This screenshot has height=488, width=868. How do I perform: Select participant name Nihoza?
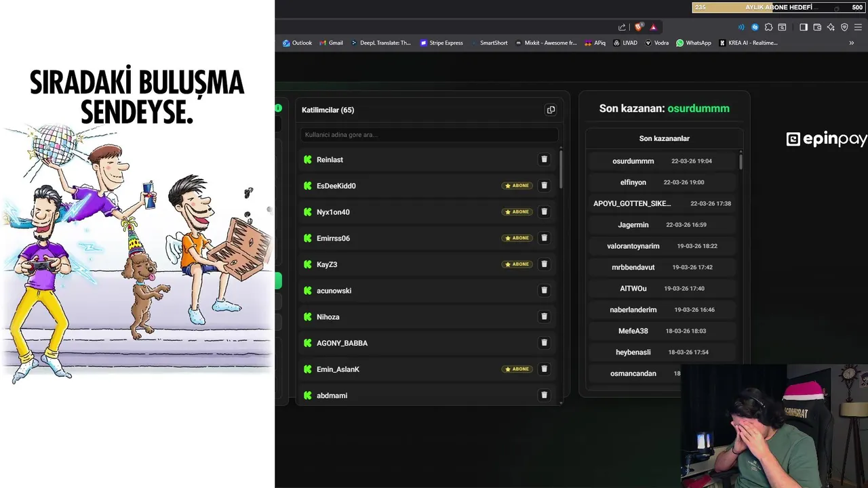click(x=328, y=317)
